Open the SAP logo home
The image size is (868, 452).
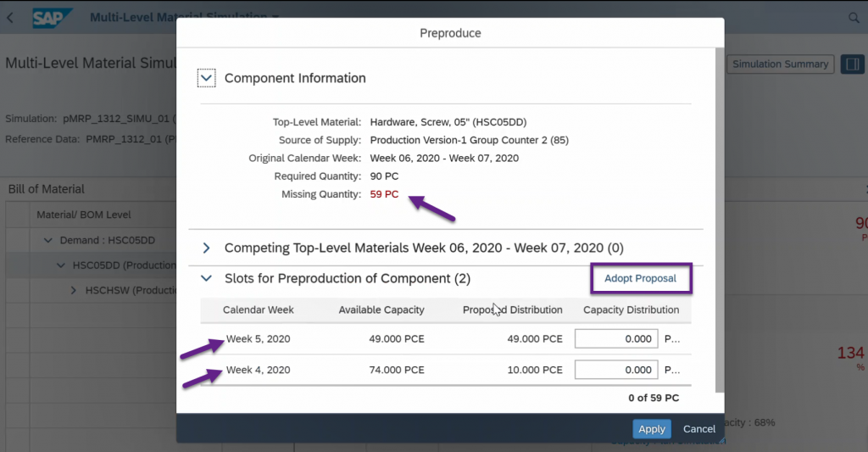[x=52, y=19]
